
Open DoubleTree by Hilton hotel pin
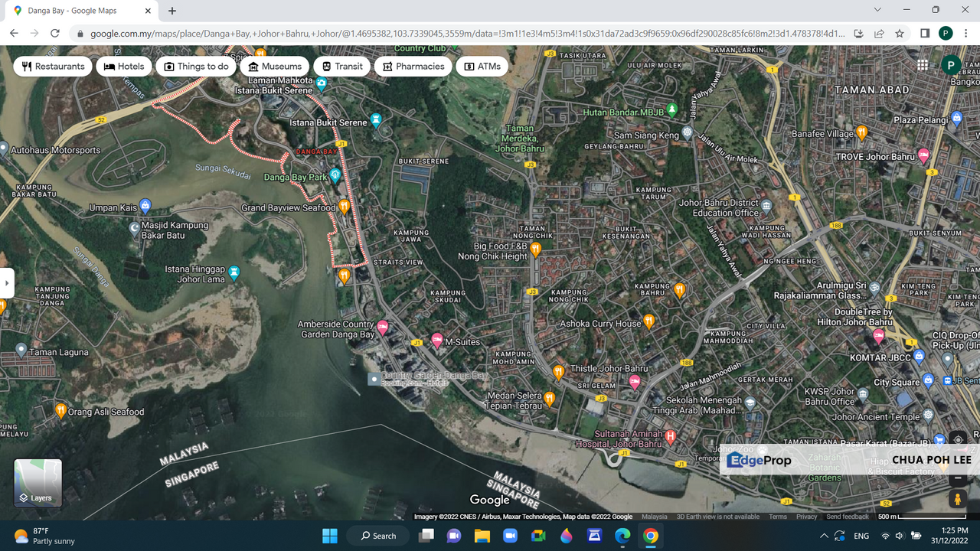pyautogui.click(x=879, y=336)
